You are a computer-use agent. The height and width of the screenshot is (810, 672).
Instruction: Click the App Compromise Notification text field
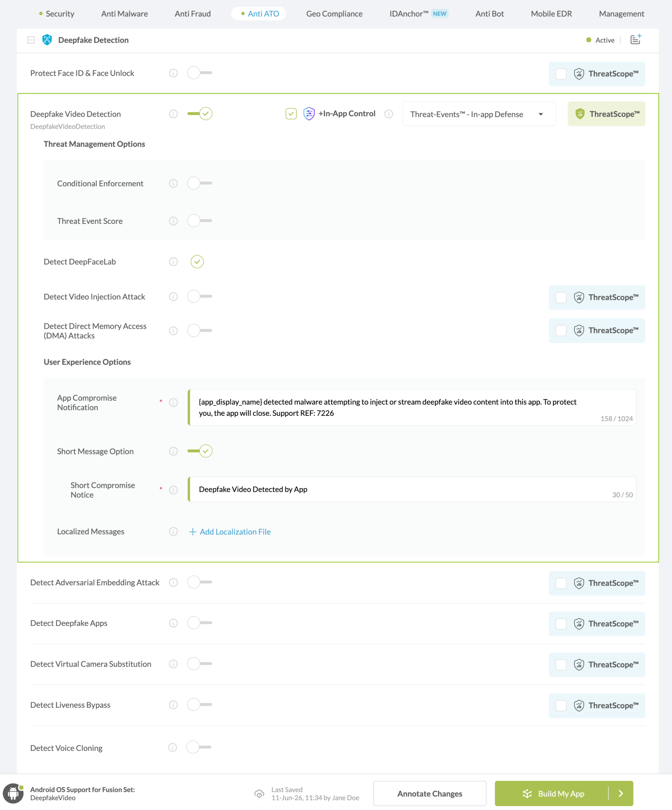coord(411,407)
